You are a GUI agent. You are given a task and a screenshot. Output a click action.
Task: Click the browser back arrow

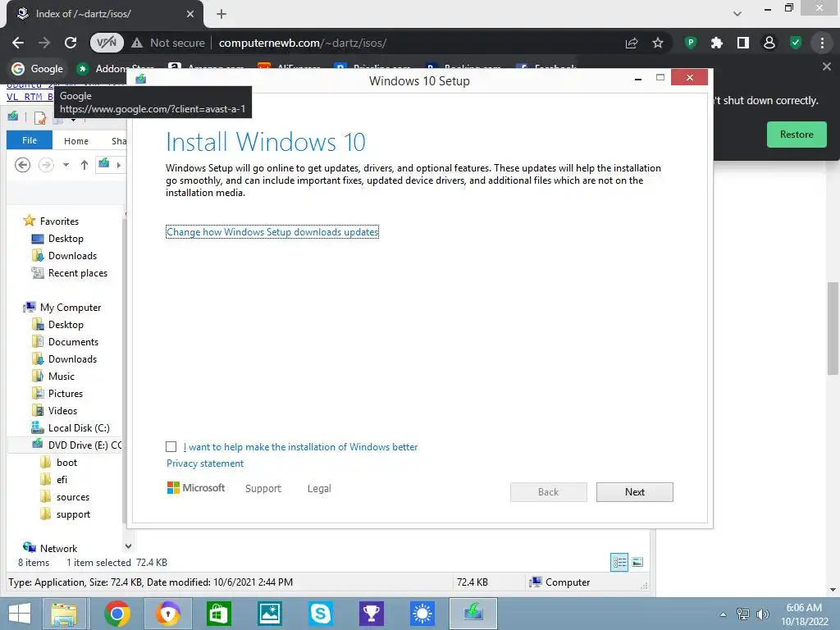click(18, 43)
